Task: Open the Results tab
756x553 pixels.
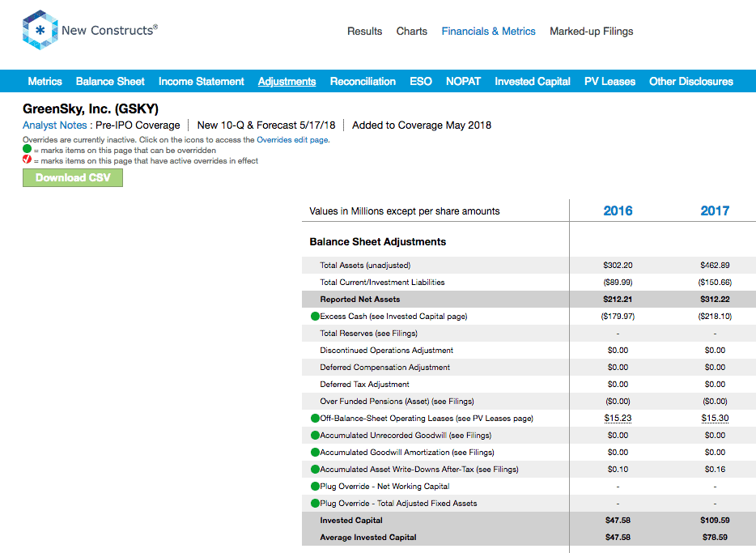Action: click(364, 32)
